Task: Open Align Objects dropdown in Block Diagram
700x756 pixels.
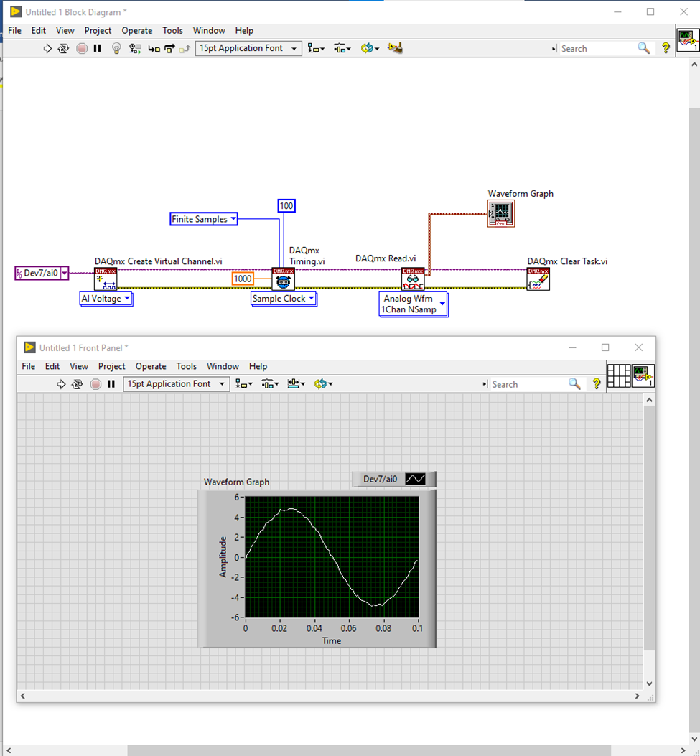Action: click(x=316, y=48)
